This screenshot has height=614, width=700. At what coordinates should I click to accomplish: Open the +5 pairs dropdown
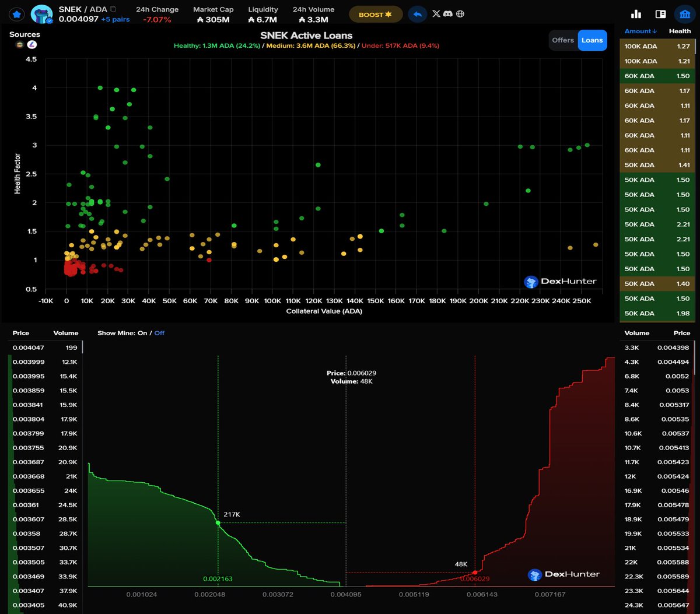[115, 19]
